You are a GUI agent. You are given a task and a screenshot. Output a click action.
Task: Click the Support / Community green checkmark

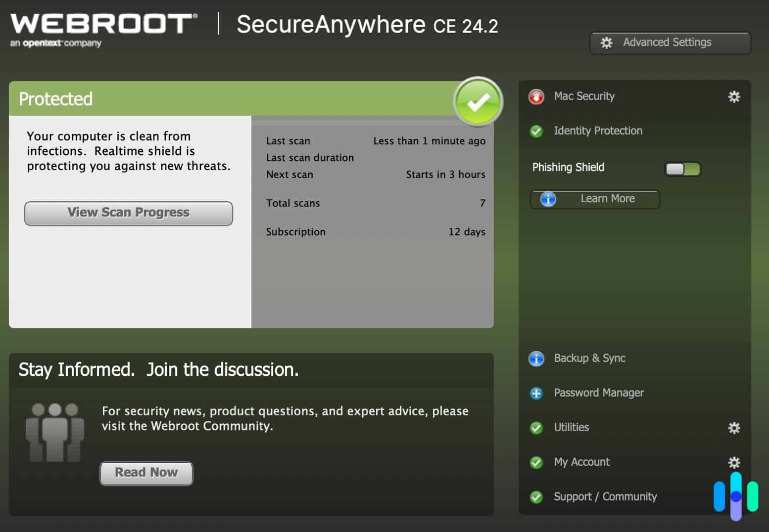point(536,497)
